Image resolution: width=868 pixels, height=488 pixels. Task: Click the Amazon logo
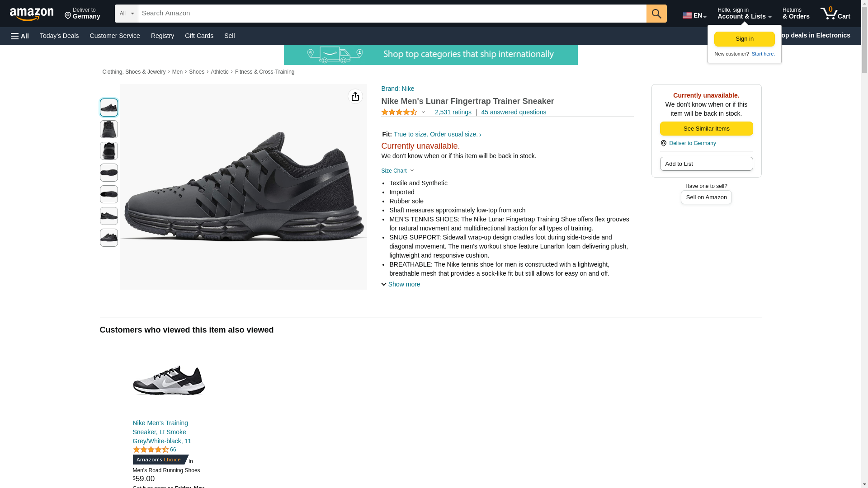click(x=32, y=14)
